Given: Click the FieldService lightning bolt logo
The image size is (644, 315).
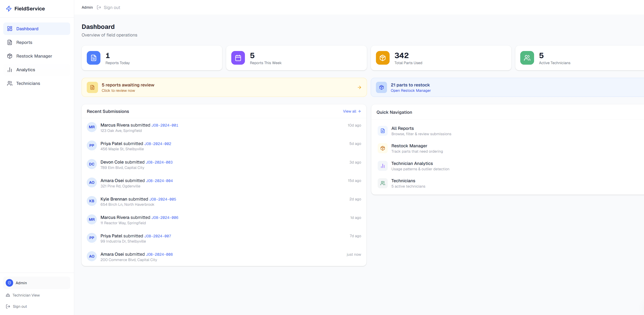Looking at the screenshot, I should click(x=9, y=8).
